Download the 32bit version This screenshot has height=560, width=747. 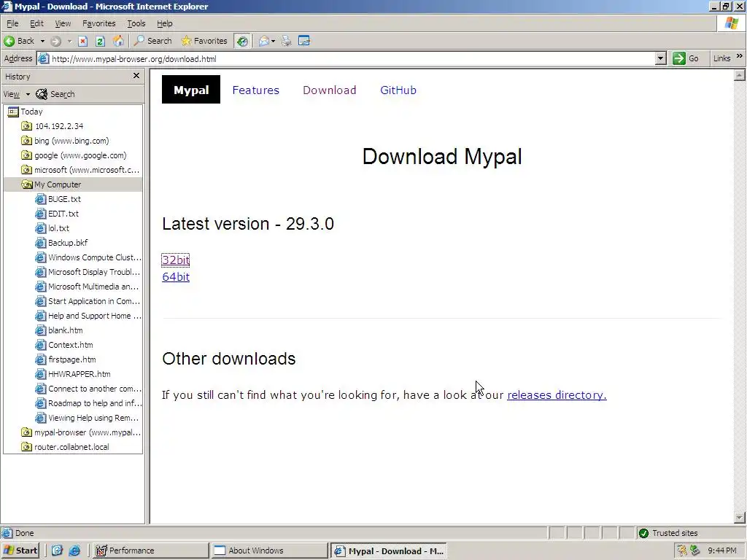point(176,260)
